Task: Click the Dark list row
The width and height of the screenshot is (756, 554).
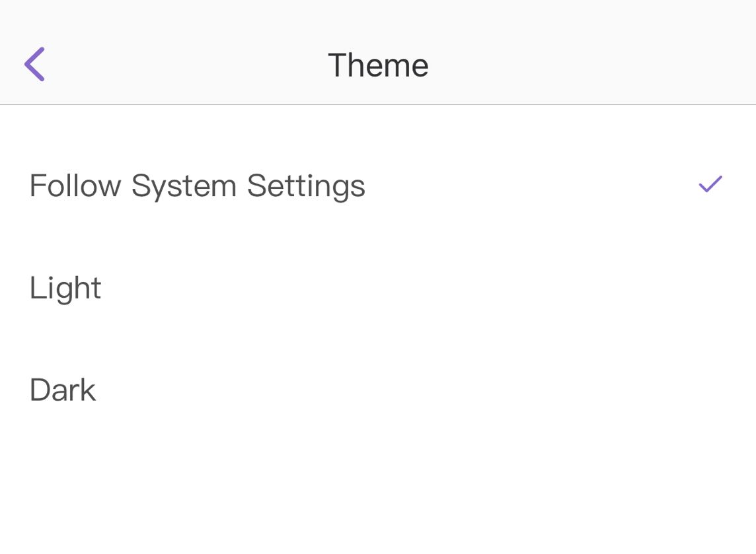Action: (378, 390)
